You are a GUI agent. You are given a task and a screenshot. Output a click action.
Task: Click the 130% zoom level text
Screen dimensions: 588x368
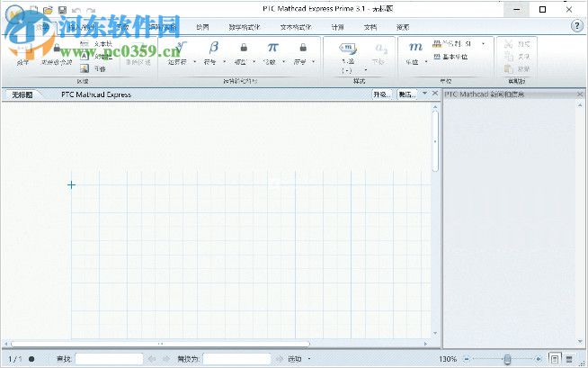[448, 359]
